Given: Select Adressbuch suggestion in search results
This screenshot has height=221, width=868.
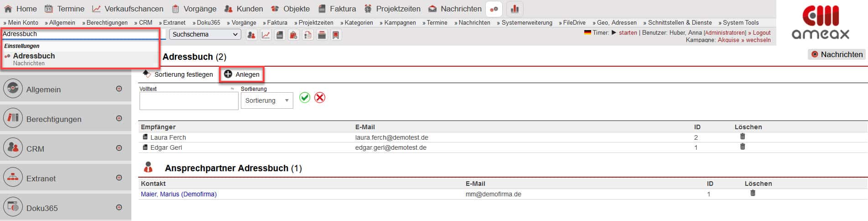Looking at the screenshot, I should click(34, 56).
